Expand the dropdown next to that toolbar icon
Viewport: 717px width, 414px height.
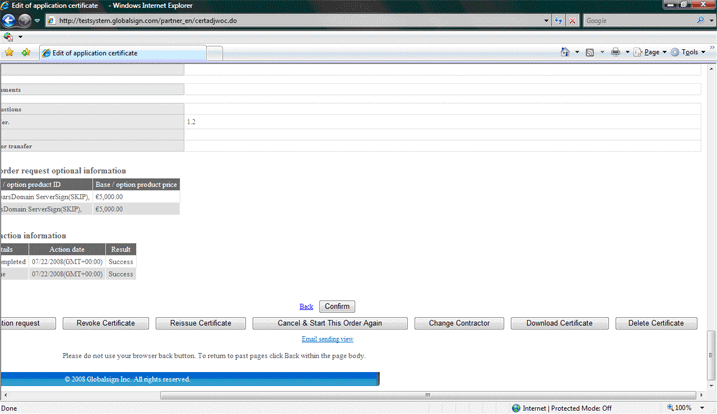(x=20, y=37)
